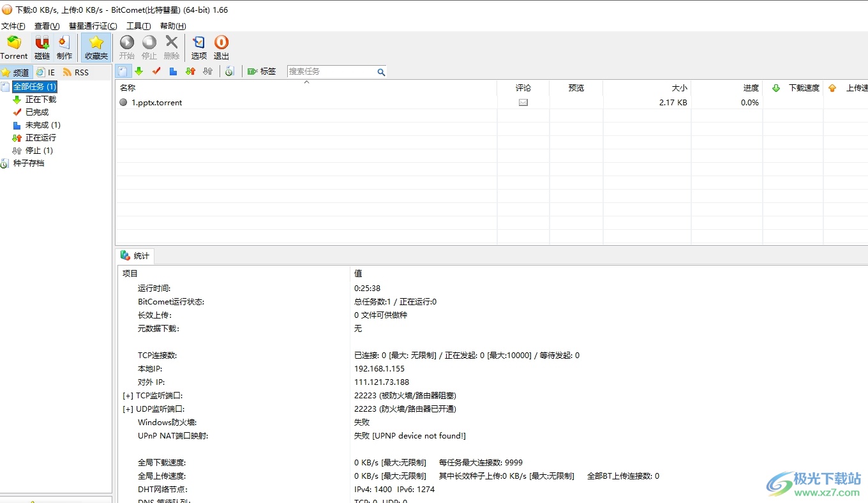Open 种子存档 in the sidebar
This screenshot has width=868, height=503.
pyautogui.click(x=29, y=163)
